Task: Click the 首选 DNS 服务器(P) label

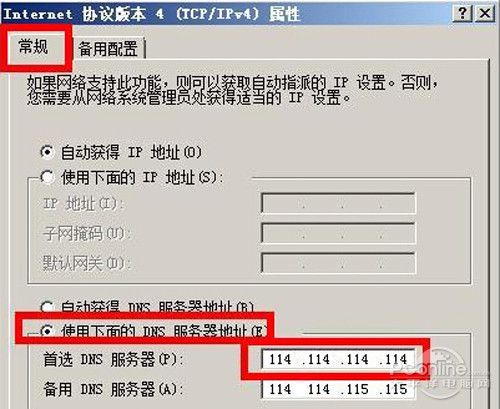Action: 113,359
